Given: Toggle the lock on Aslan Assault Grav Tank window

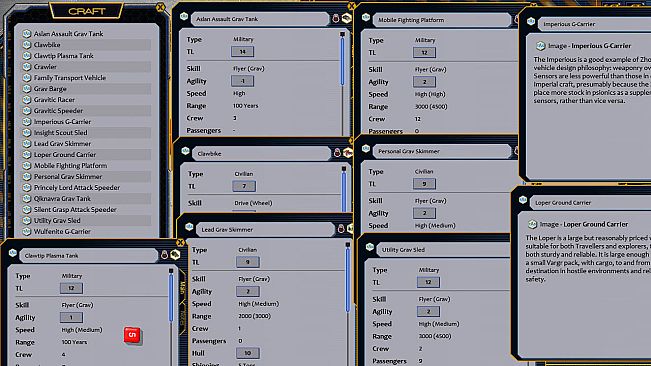Looking at the screenshot, I should (336, 18).
